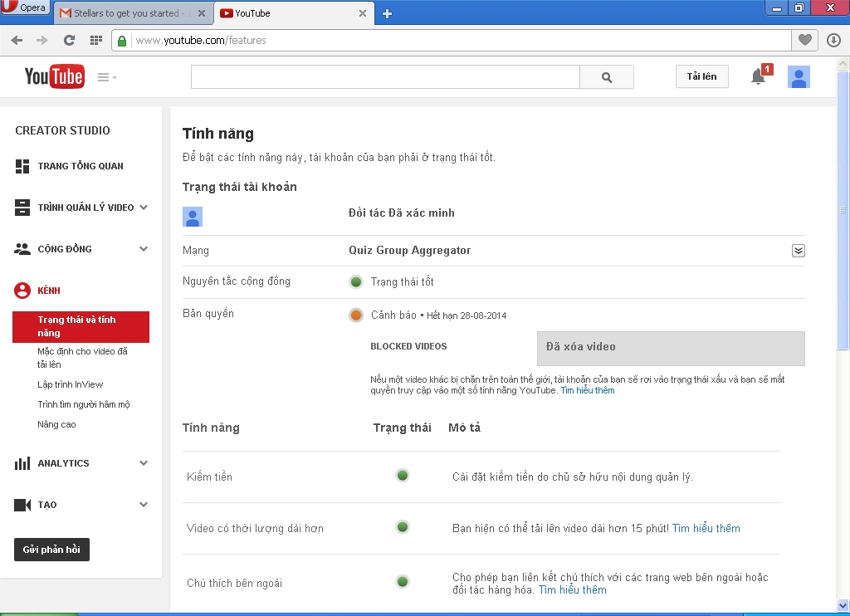Click the Trình quản lý video icon
This screenshot has height=616, width=850.
(x=22, y=208)
